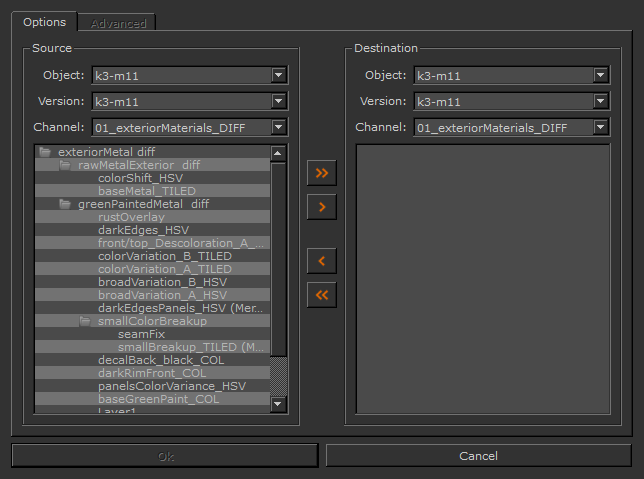Switch to the Advanced tab
The height and width of the screenshot is (479, 644).
pos(118,23)
